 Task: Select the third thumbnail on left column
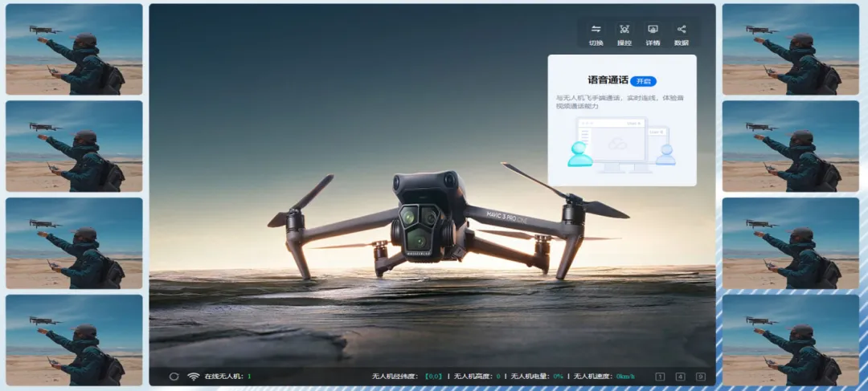(74, 243)
